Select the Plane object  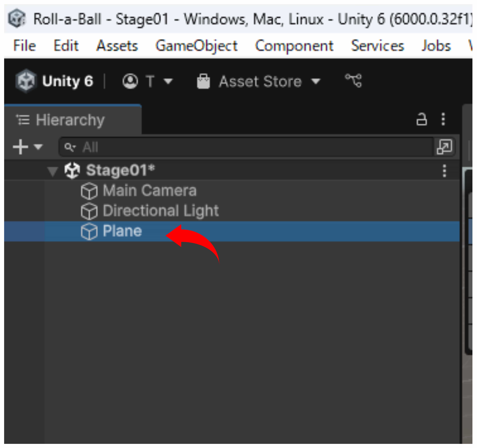[x=122, y=231]
